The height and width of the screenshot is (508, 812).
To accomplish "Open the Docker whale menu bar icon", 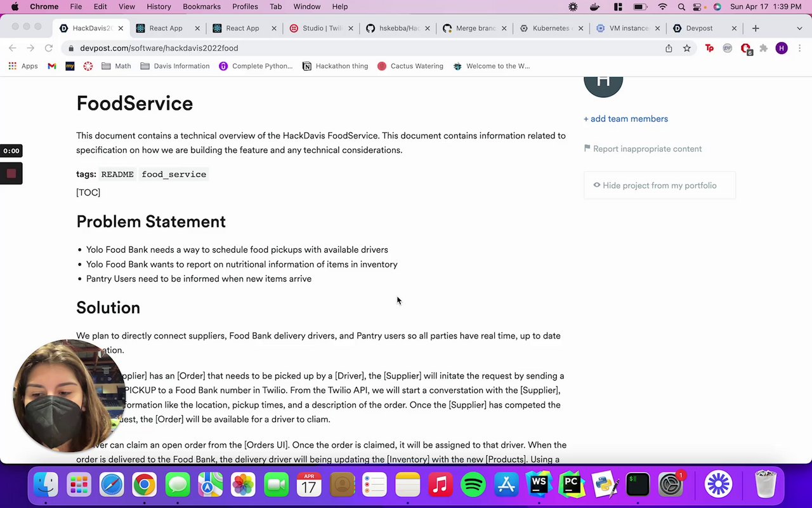I will (595, 7).
